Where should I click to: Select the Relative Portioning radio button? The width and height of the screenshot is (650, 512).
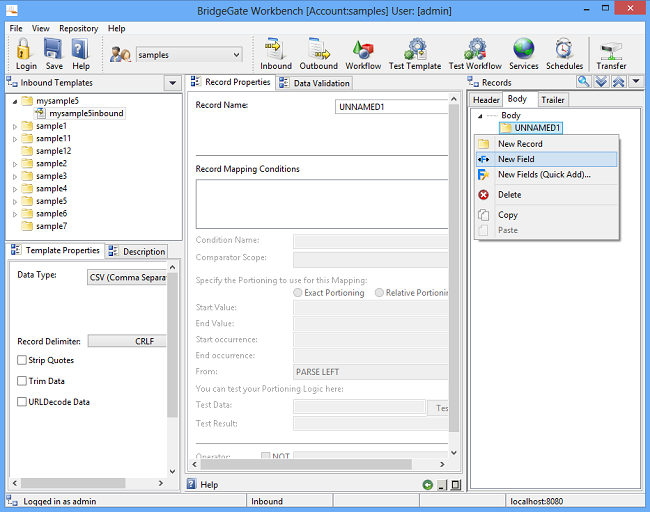coord(379,293)
